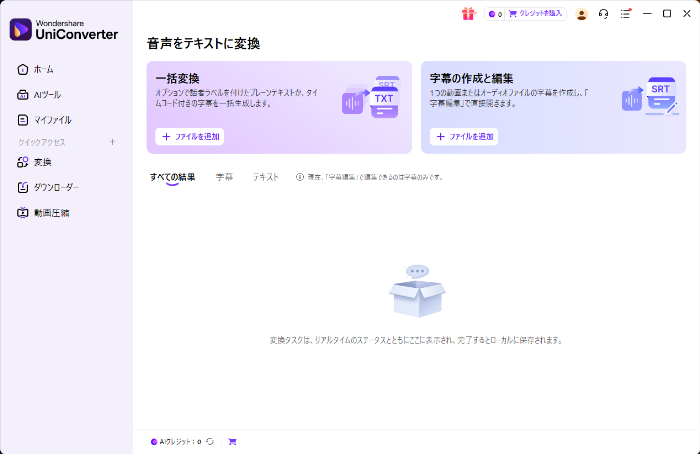The image size is (700, 454).
Task: Open AIツール in the sidebar
Action: (x=39, y=95)
